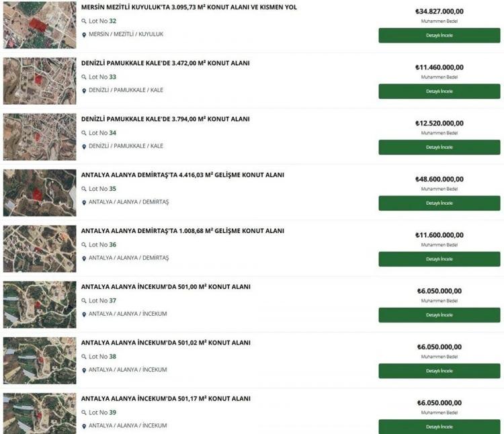This screenshot has height=434, width=504.
Task: Click the magnifier icon beside Lot No 37
Action: pos(84,301)
